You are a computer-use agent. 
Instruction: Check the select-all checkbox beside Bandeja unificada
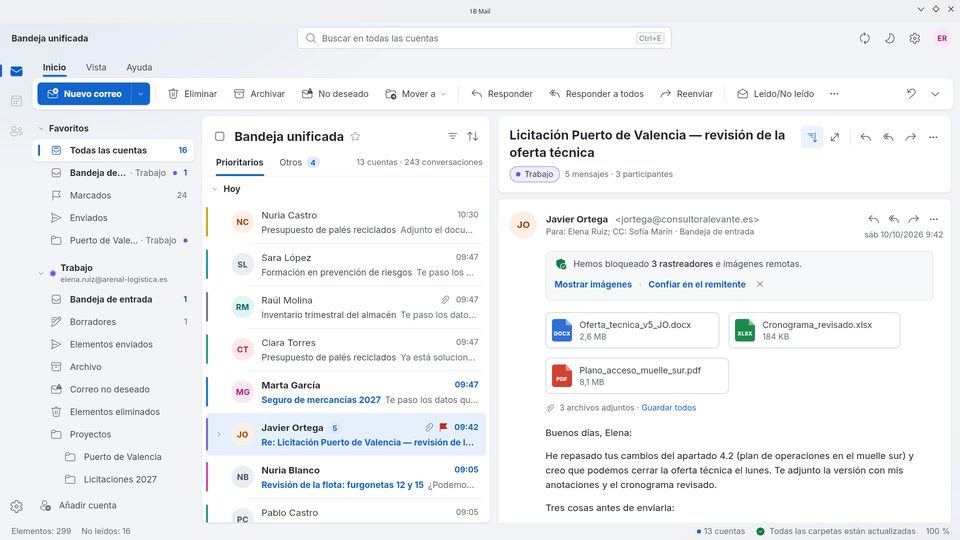point(220,137)
